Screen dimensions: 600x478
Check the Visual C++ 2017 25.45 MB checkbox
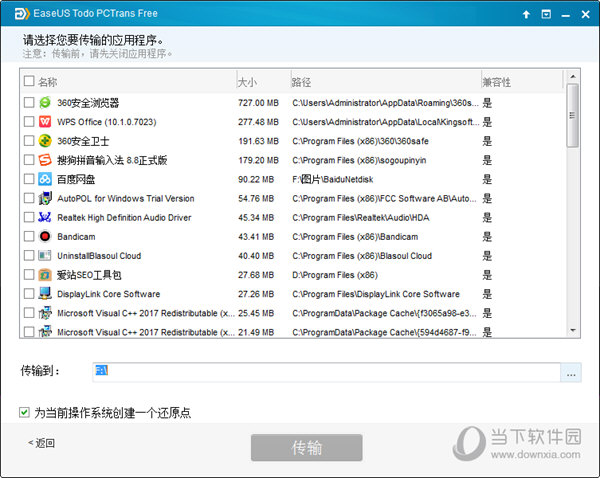point(29,313)
